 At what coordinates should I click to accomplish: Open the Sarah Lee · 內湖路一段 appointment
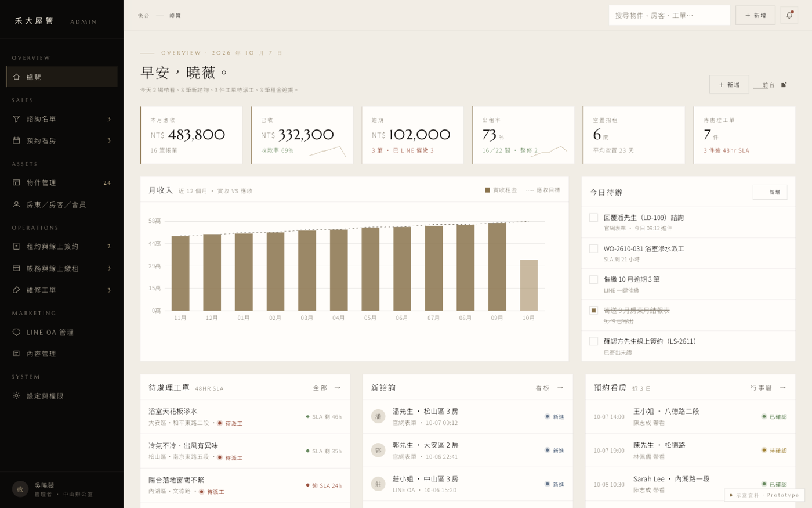point(690,484)
